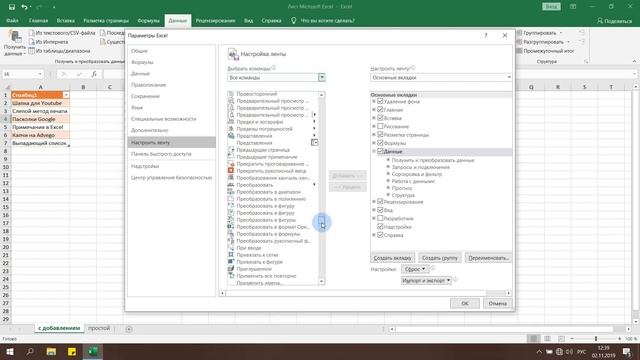Click the dialog horizontal scrollbar right arrow
The width and height of the screenshot is (640, 360).
tap(508, 293)
